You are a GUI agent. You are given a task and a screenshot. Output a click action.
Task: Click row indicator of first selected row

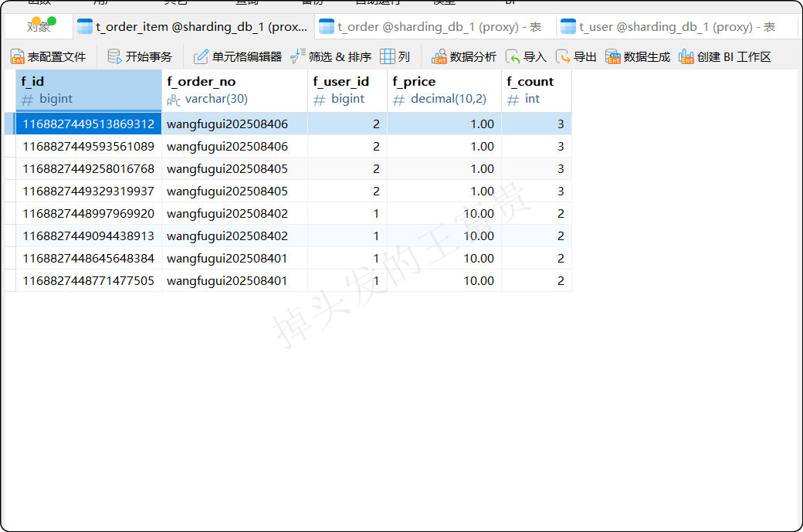[10, 124]
